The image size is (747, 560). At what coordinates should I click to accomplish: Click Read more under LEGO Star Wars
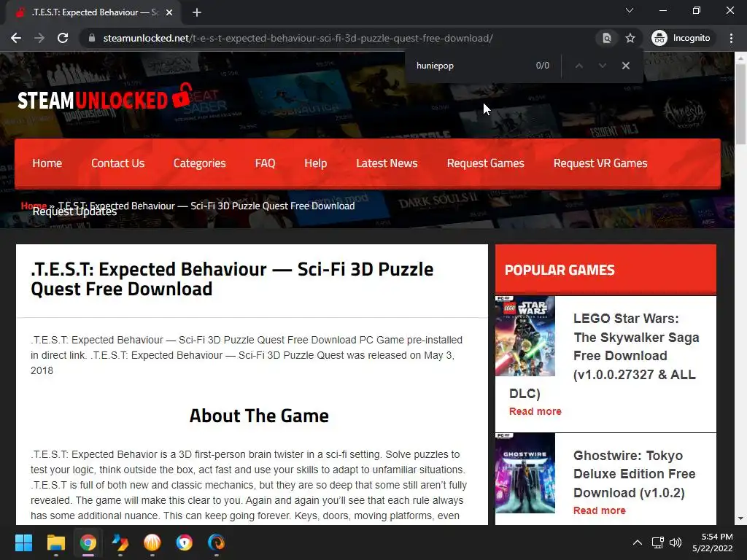pos(535,411)
